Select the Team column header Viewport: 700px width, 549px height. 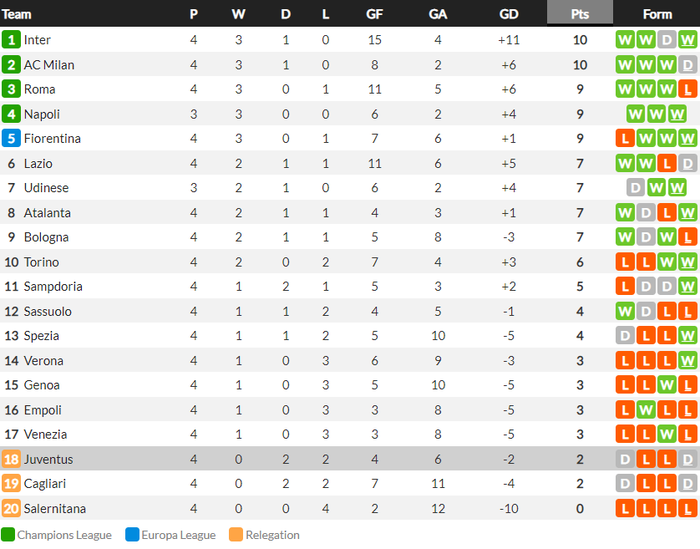coord(17,14)
